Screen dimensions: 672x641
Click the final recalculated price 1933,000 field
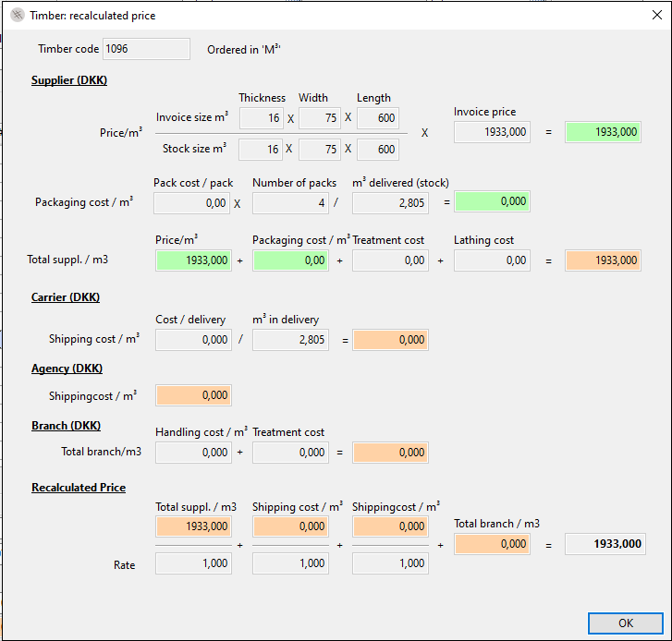605,544
